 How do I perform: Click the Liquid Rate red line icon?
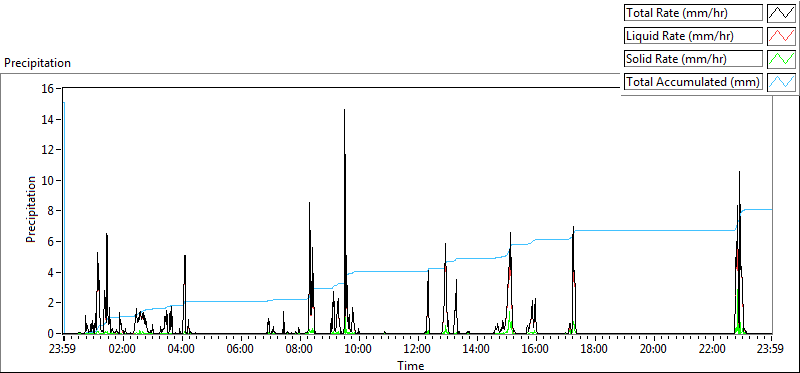[x=782, y=36]
